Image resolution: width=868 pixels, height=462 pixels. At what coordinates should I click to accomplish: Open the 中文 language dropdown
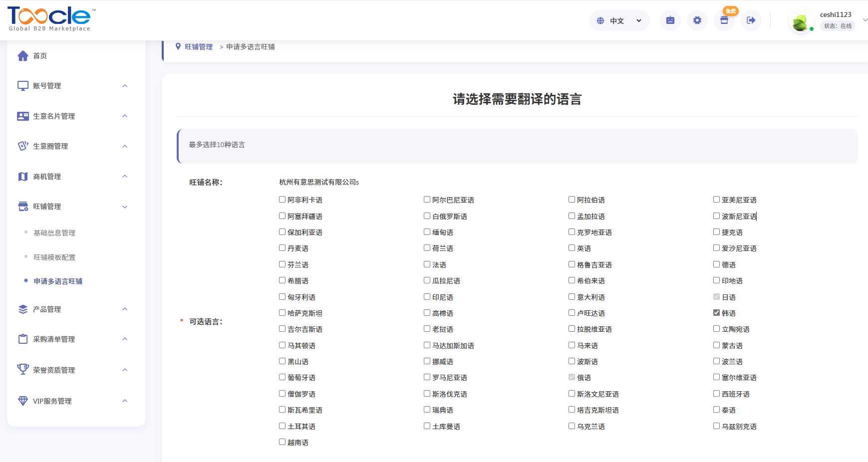click(619, 20)
